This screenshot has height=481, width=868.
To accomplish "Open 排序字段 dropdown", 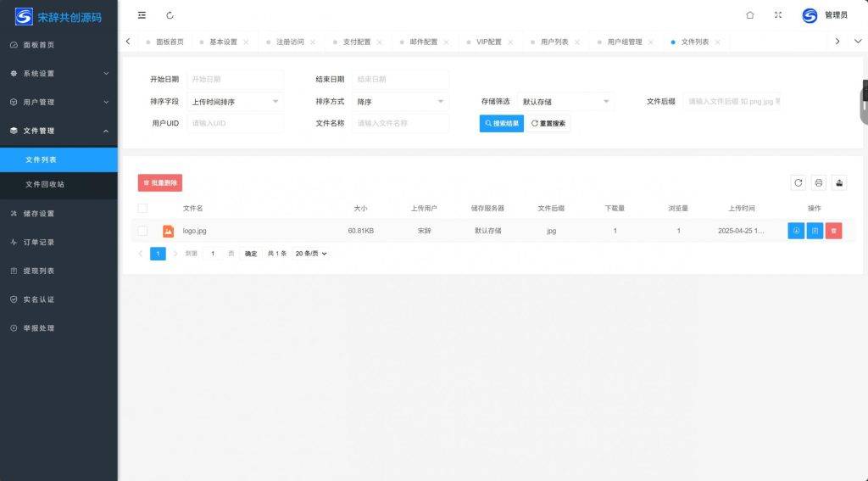I will 236,102.
